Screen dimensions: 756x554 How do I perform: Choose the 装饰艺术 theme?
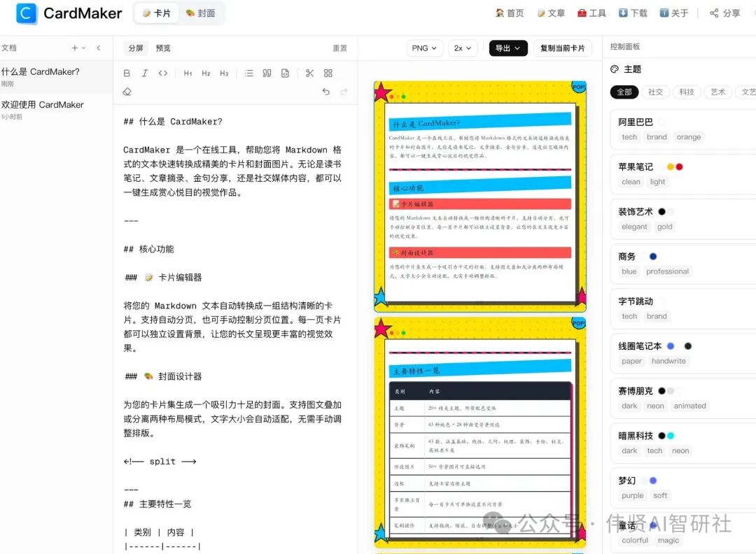click(x=683, y=219)
